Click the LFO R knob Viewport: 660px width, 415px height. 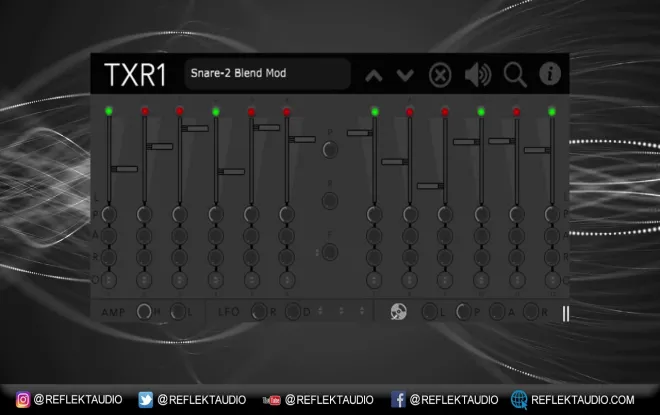[x=258, y=311]
